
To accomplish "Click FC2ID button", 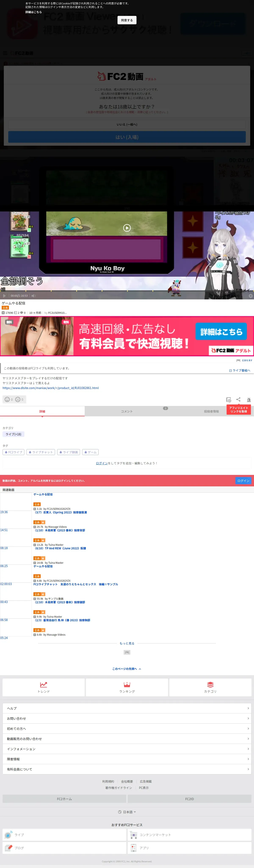I will coord(190,799).
